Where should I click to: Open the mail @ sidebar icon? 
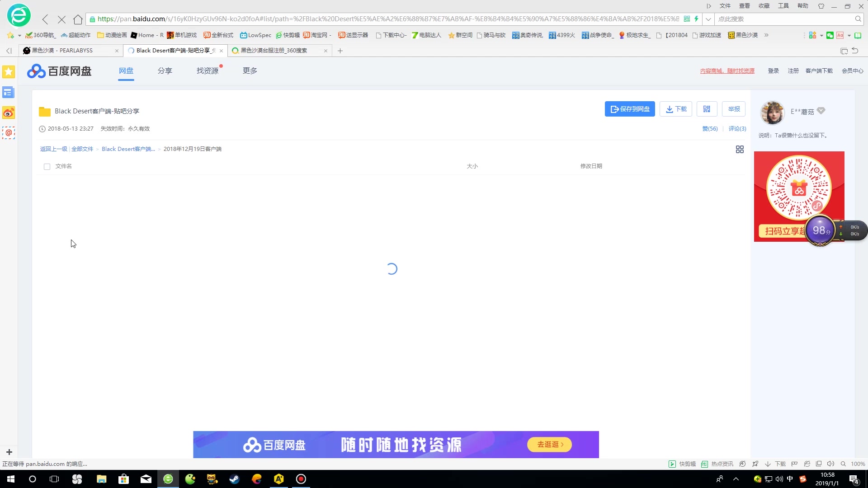click(x=9, y=133)
